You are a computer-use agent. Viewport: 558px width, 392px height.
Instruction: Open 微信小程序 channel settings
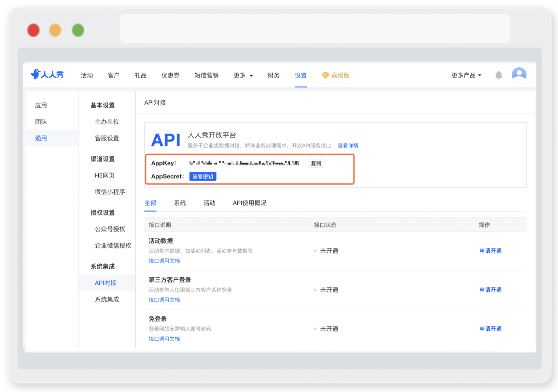110,192
